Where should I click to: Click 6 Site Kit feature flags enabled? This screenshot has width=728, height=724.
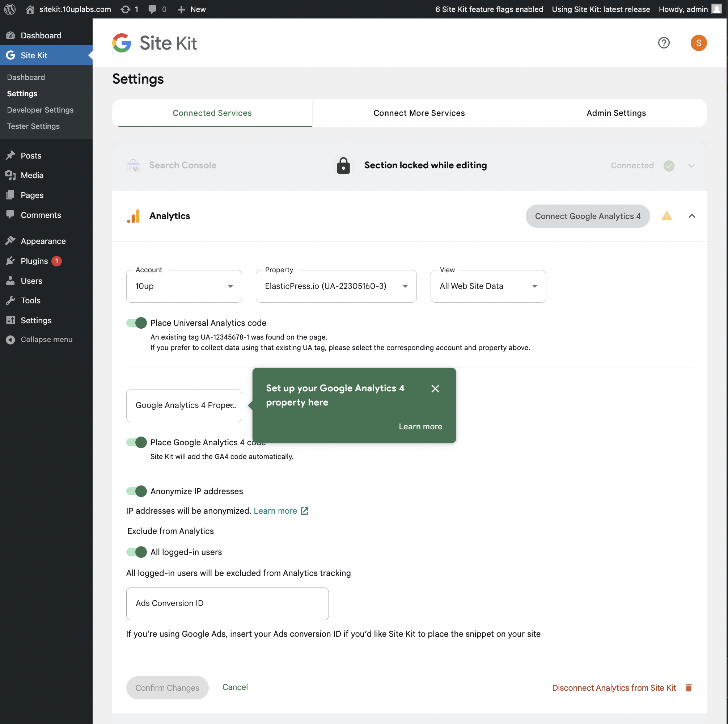tap(489, 9)
